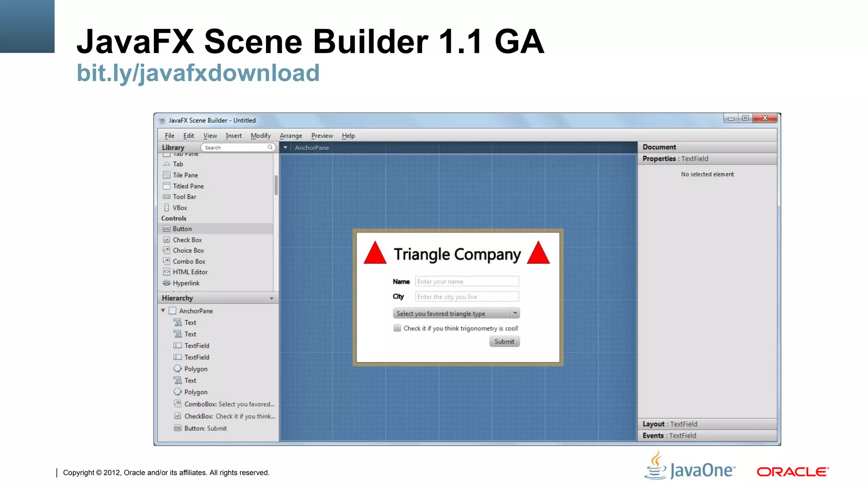Click the Library search field
Image resolution: width=868 pixels, height=488 pixels.
pyautogui.click(x=238, y=147)
